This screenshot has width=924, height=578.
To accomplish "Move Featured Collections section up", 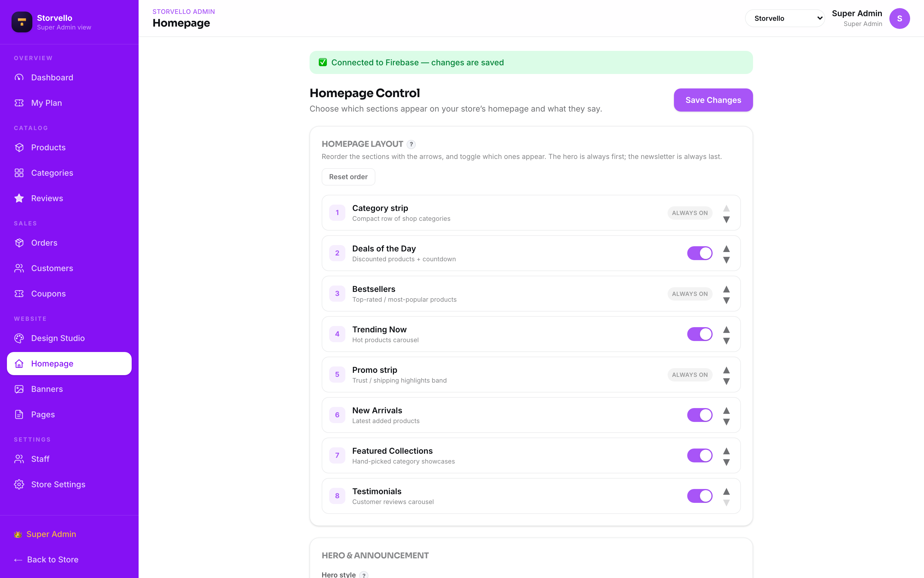I will pyautogui.click(x=726, y=451).
